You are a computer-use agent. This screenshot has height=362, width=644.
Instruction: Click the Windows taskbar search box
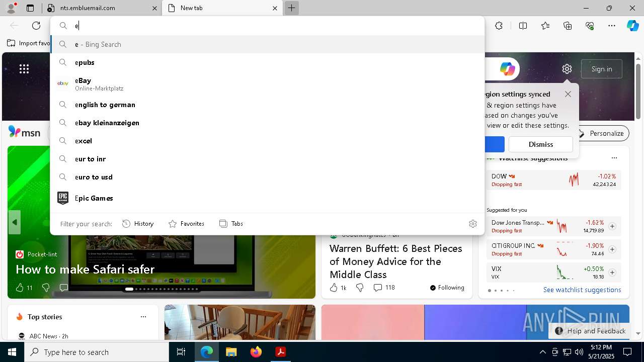tap(97, 352)
